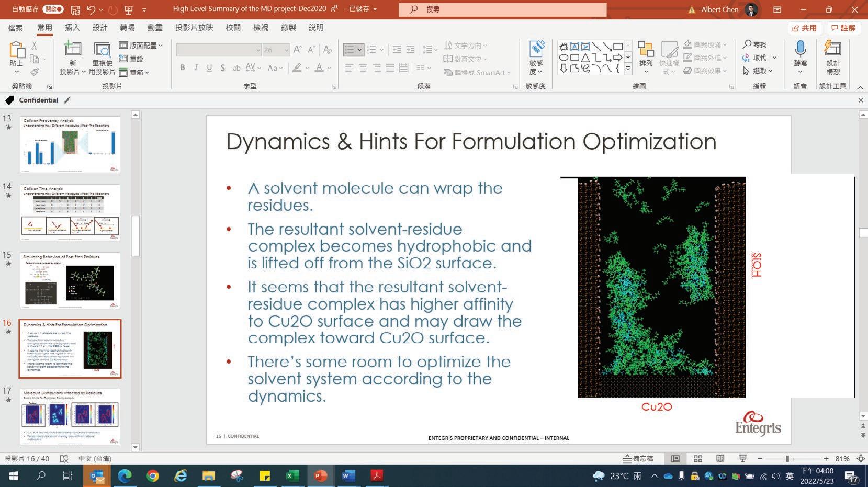Toggle Italic formatting
This screenshot has height=487, width=868.
196,67
